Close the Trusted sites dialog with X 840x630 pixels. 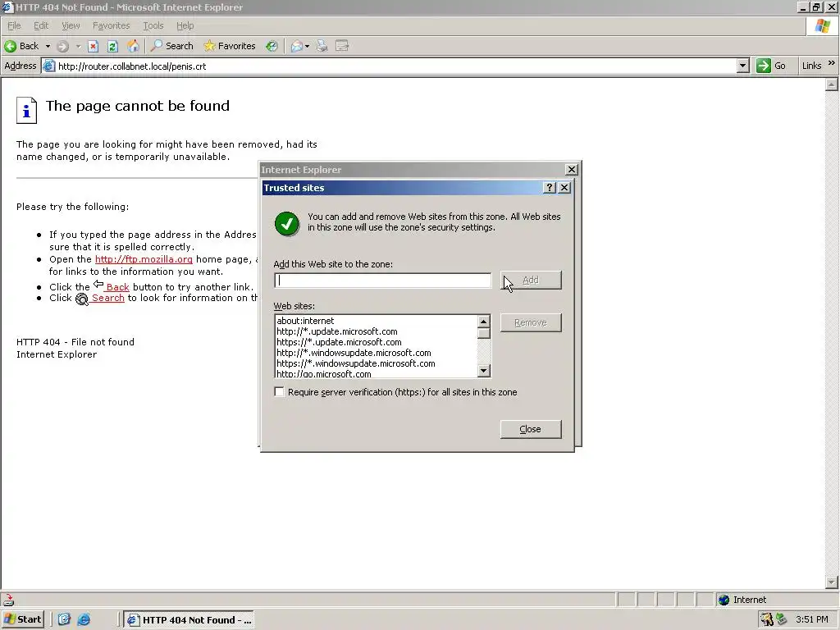click(564, 188)
